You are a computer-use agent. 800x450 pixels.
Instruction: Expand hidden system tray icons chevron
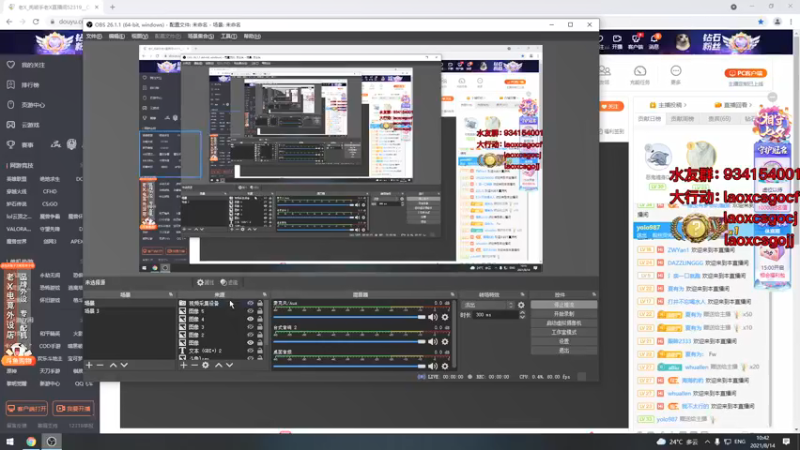pyautogui.click(x=707, y=441)
